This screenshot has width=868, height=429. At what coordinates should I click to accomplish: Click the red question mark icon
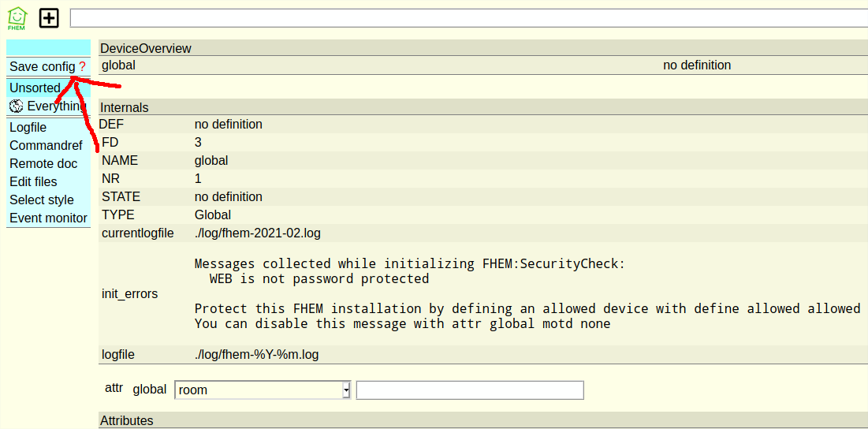click(82, 67)
